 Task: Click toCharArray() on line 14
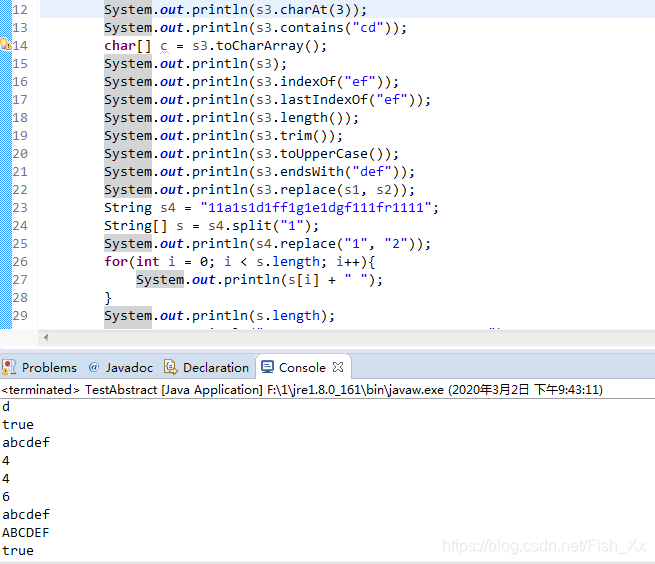267,46
